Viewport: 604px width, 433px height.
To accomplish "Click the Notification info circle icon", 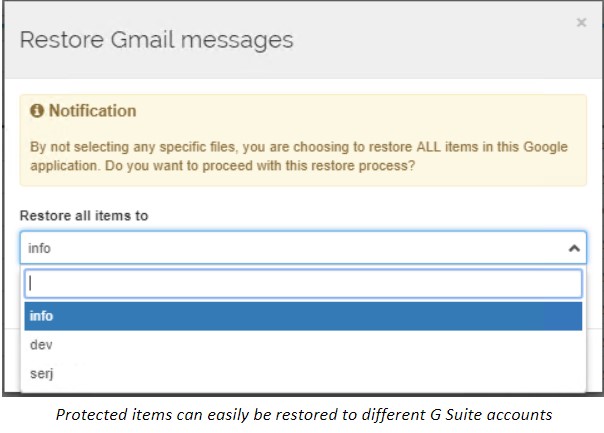I will (37, 111).
